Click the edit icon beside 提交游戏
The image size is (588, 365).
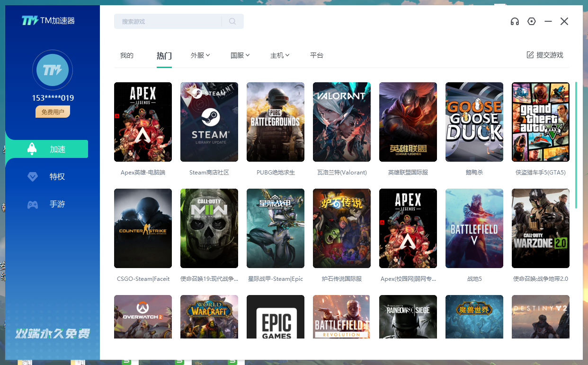530,55
